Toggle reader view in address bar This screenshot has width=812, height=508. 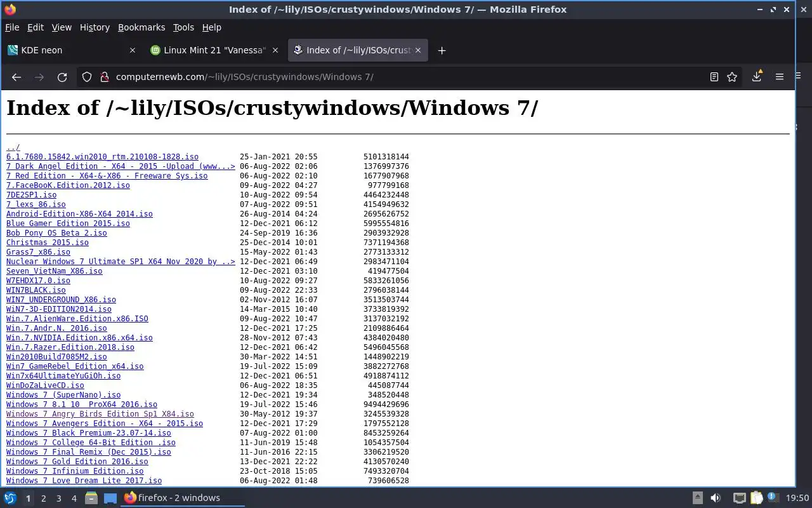(x=714, y=77)
